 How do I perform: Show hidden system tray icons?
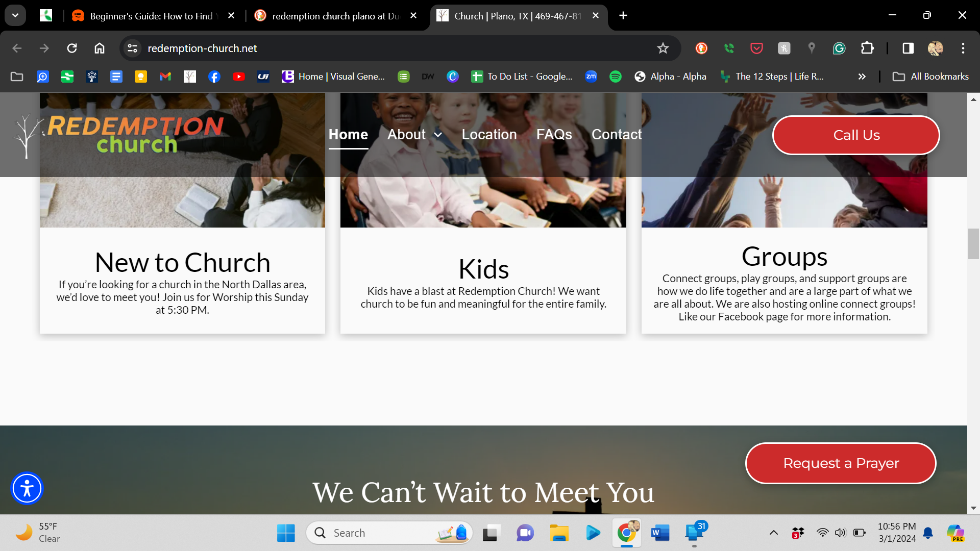point(774,533)
